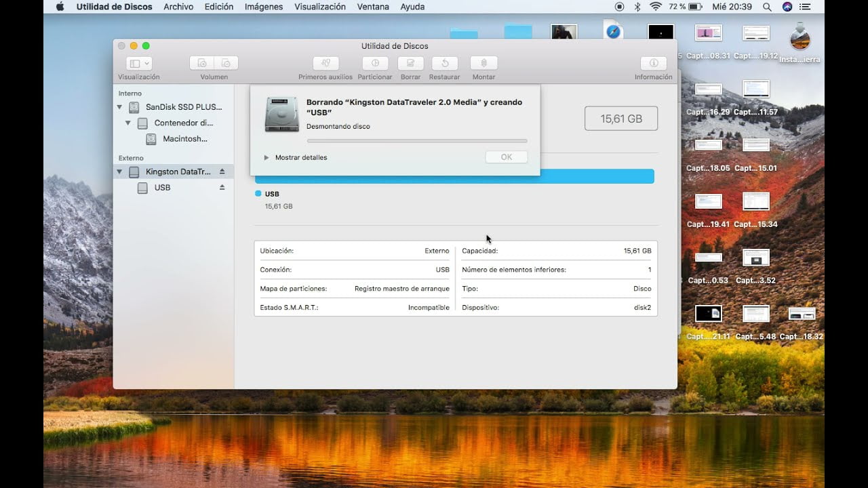
Task: Open the Bluetooth menu bar icon
Action: click(637, 7)
